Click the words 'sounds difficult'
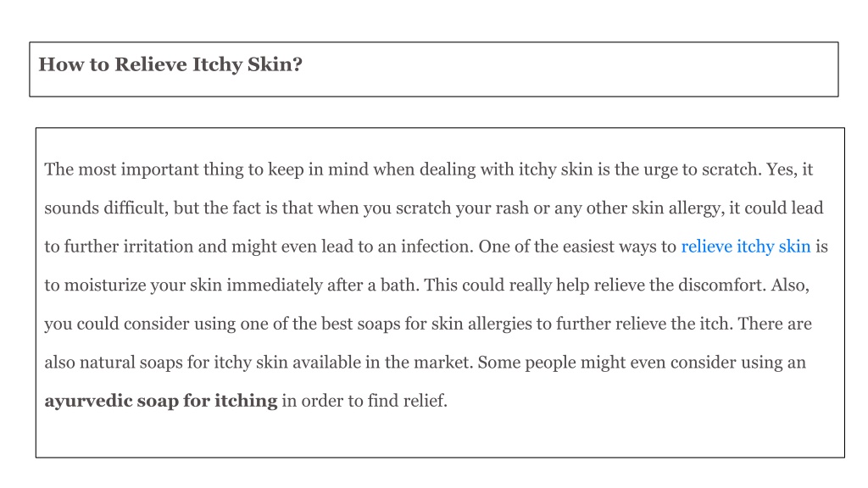This screenshot has height=488, width=868. coord(104,208)
